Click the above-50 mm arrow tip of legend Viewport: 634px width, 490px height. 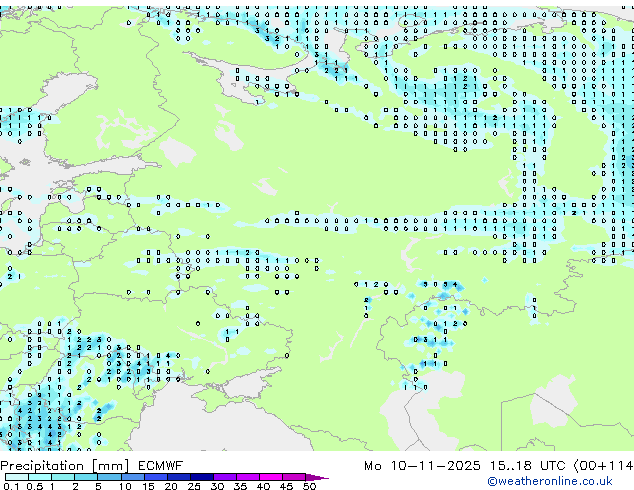tap(317, 477)
